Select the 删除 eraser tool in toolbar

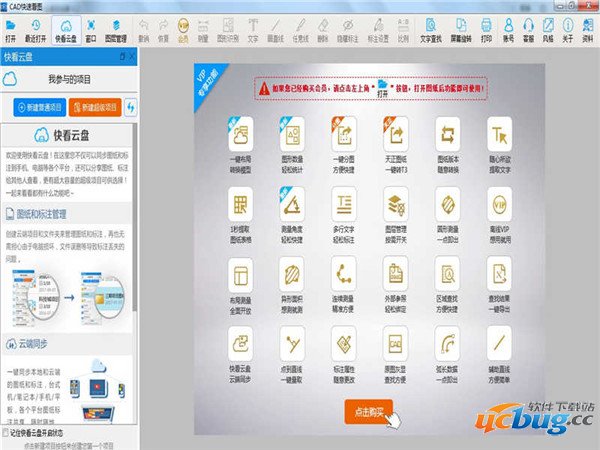click(x=323, y=31)
